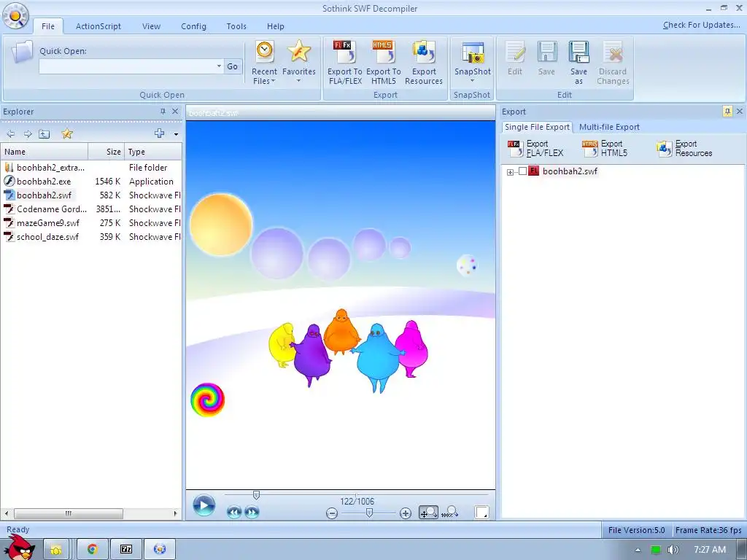Change preview background color swatch
The width and height of the screenshot is (747, 560).
(481, 513)
